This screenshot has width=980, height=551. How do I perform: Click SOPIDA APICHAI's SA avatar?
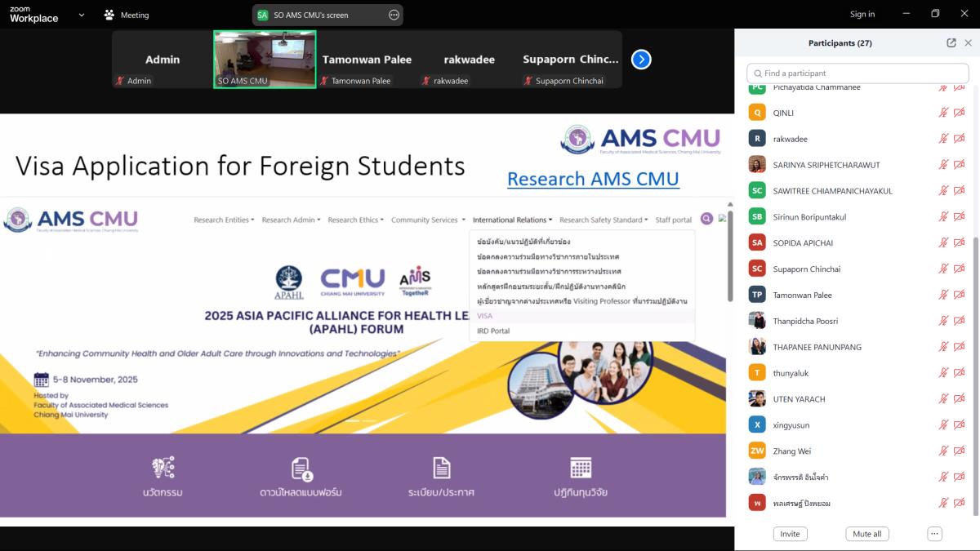[x=757, y=242]
